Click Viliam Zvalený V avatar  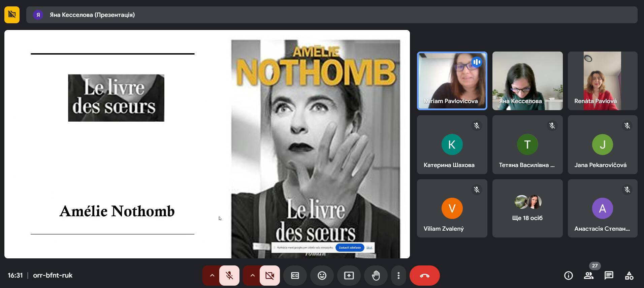[x=452, y=208]
